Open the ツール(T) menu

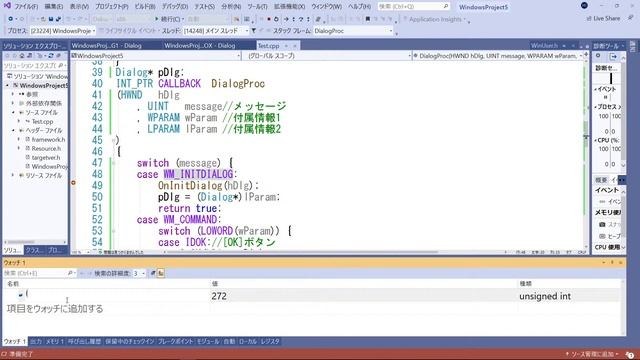(257, 7)
